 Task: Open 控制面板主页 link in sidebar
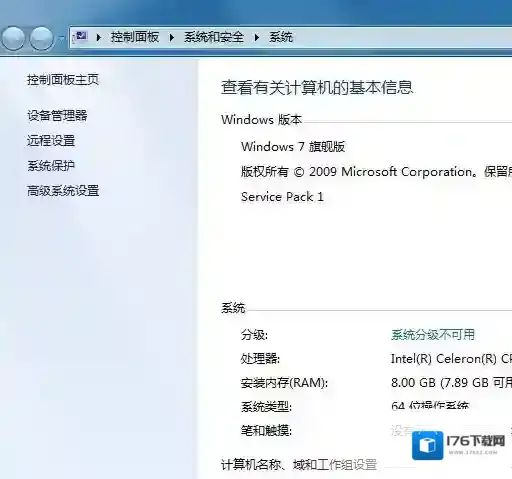click(x=63, y=80)
